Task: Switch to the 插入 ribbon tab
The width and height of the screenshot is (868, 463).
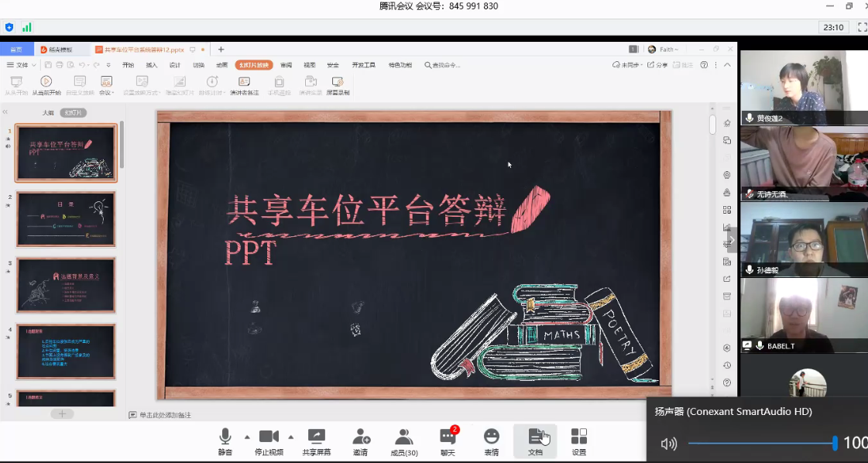Action: click(152, 65)
